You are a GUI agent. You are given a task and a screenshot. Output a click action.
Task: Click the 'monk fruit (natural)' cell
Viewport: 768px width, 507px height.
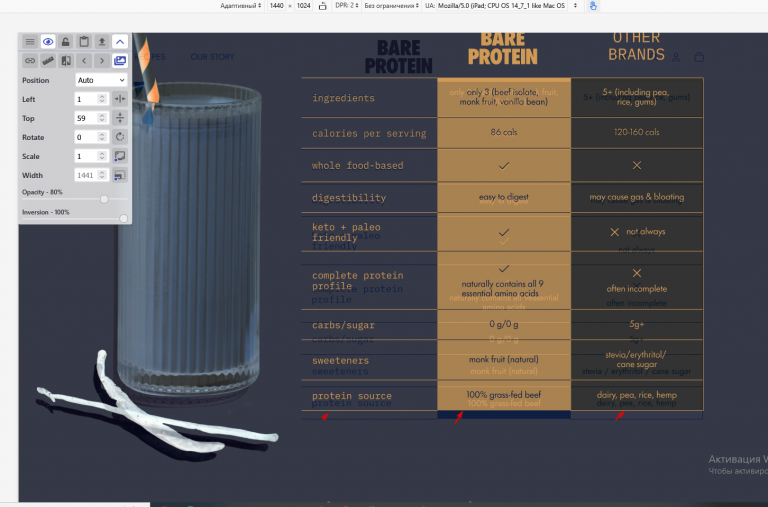[504, 360]
